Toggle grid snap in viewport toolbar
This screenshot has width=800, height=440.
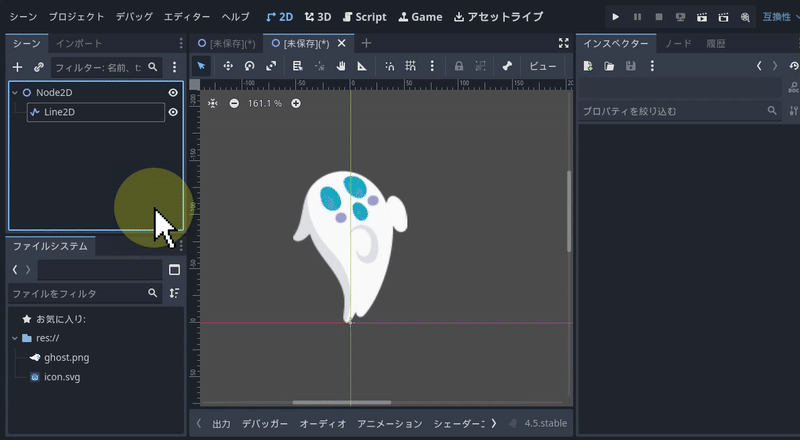click(410, 66)
